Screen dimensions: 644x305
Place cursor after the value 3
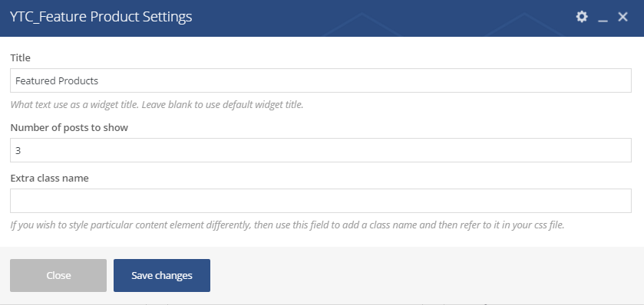pos(21,150)
